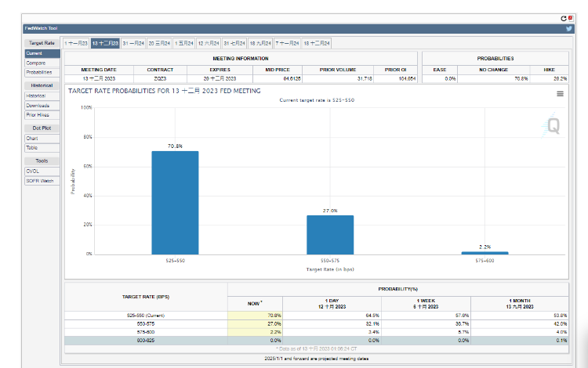Click the Twitter bird icon

[569, 28]
